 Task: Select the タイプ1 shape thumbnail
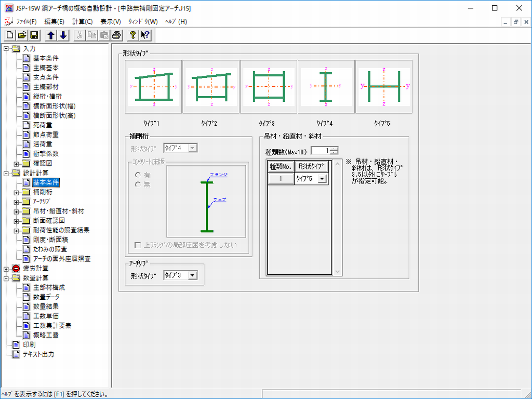click(153, 87)
